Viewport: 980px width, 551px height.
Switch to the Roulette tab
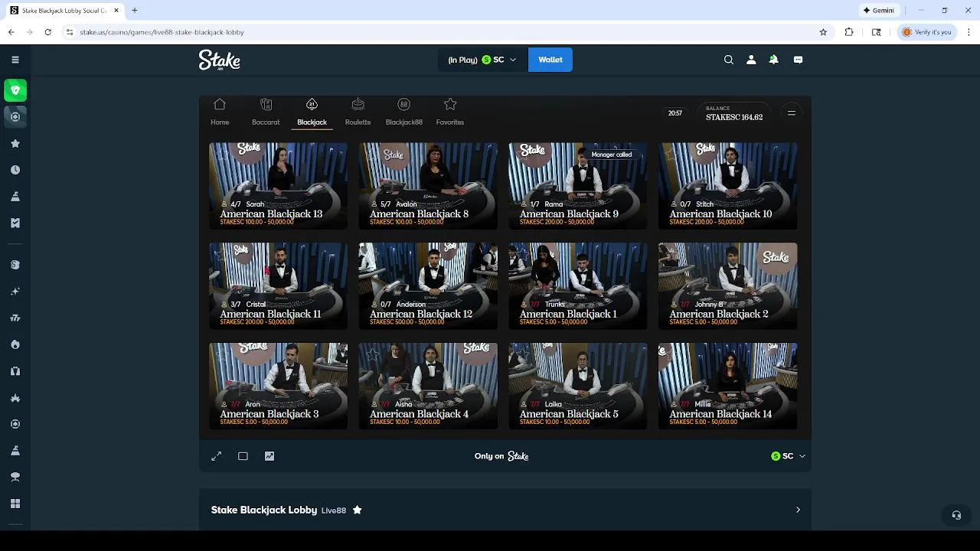coord(358,112)
